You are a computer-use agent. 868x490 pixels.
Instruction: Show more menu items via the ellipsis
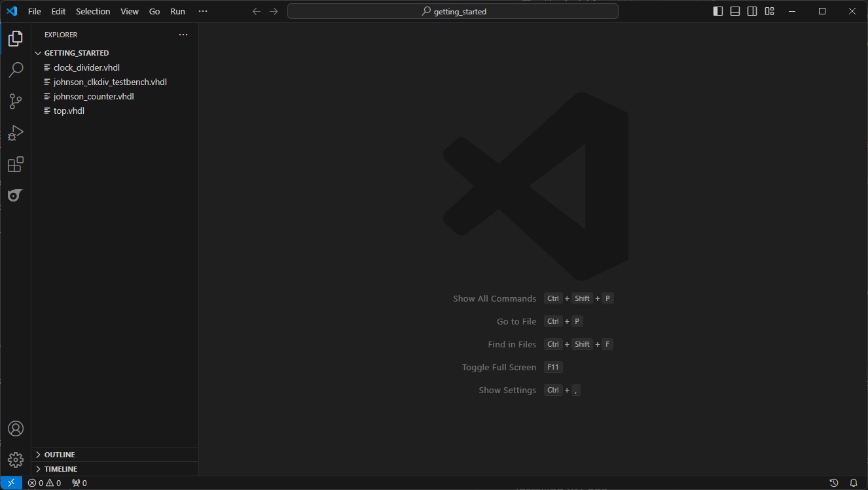click(202, 11)
